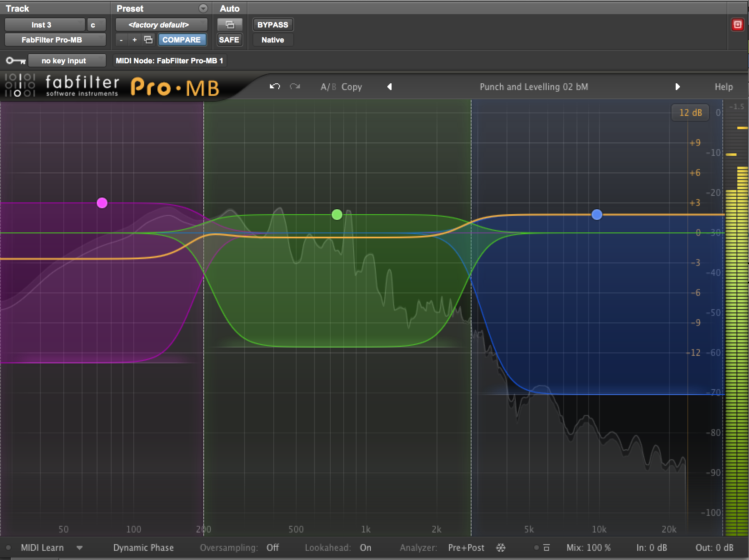
Task: Open the Punch and Levelling 02 bM presets menu
Action: pyautogui.click(x=534, y=87)
